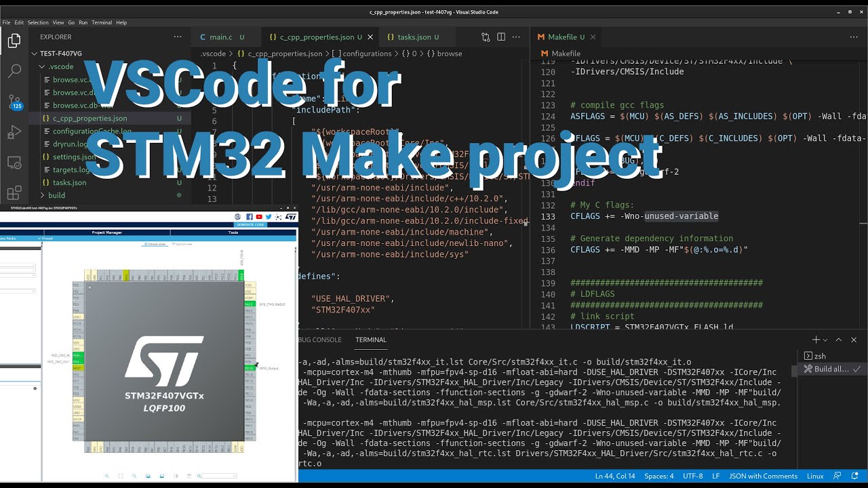Select the Build all task terminal
This screenshot has height=488, width=868.
[x=831, y=369]
